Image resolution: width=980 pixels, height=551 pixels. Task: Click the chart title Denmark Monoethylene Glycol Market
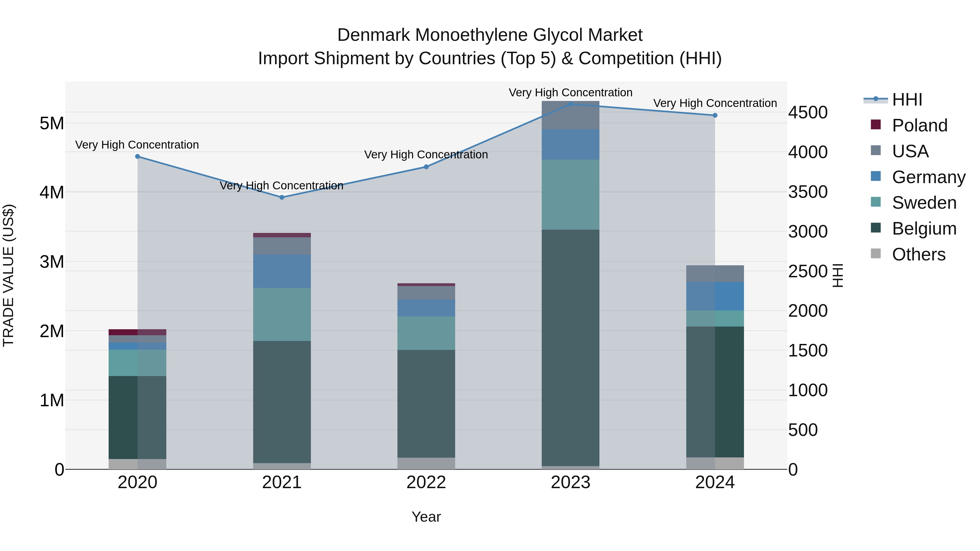tap(490, 35)
